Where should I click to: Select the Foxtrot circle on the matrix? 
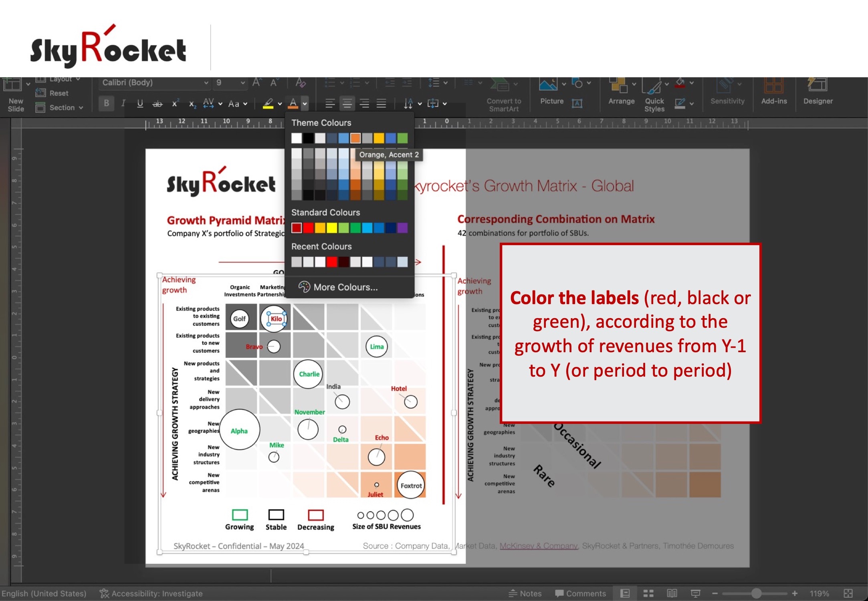(x=411, y=485)
